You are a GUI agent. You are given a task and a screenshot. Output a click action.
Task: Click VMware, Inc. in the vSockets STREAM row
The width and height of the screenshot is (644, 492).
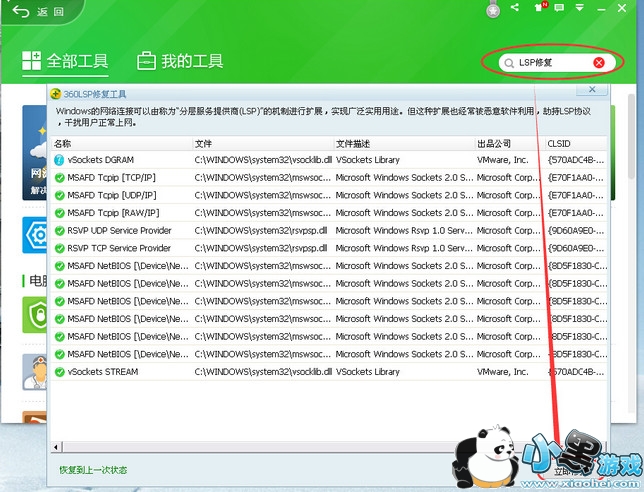[503, 372]
